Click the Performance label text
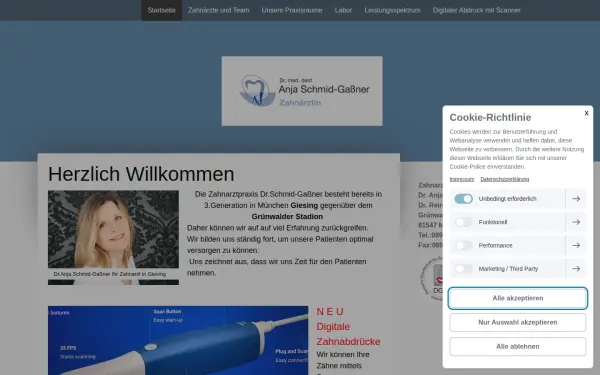Viewport: 600px width, 375px height. coord(495,245)
